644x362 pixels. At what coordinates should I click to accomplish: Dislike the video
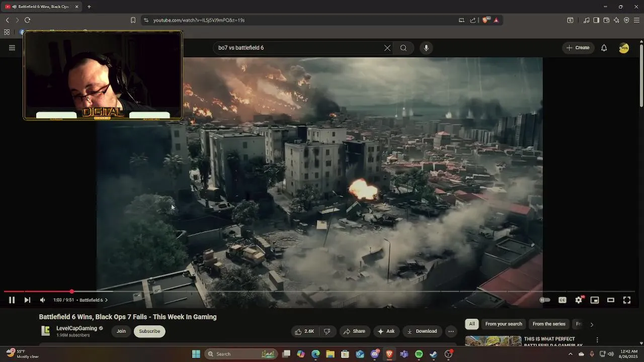pyautogui.click(x=327, y=331)
